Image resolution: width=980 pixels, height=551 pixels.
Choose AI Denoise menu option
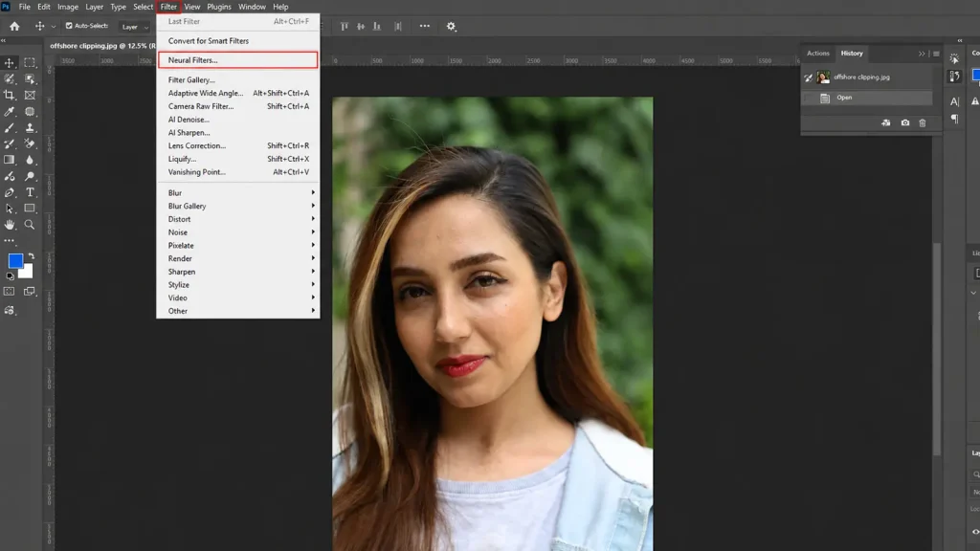coord(238,120)
